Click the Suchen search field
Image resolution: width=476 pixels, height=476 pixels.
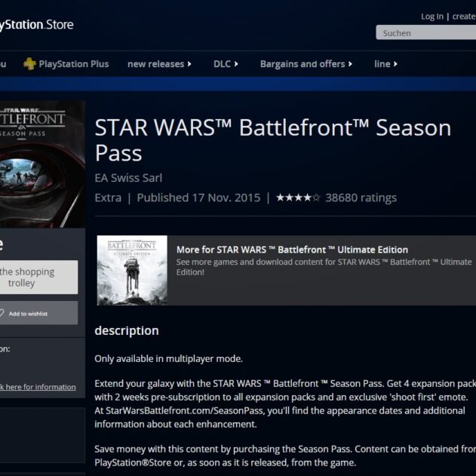pyautogui.click(x=426, y=32)
